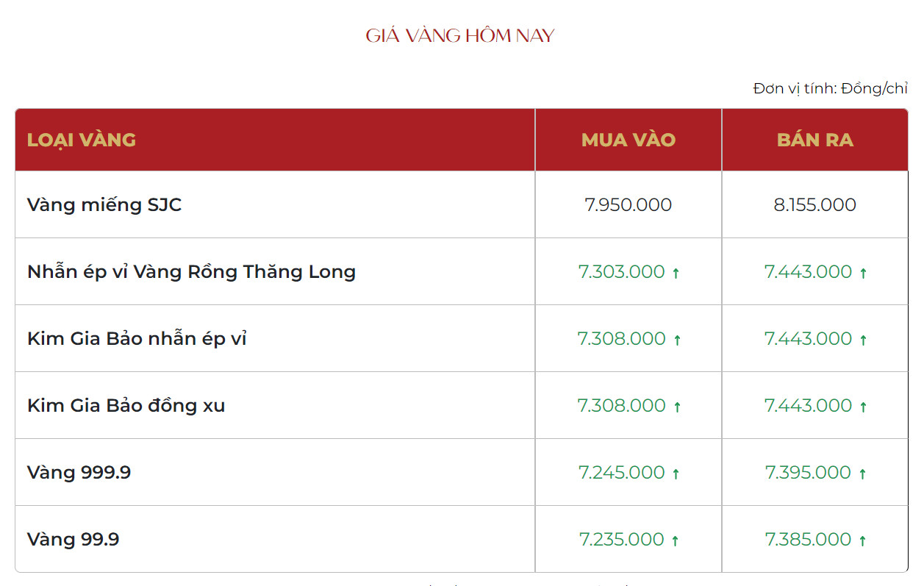Click up arrow beside 7.245.000 price
The width and height of the screenshot is (924, 586).
pyautogui.click(x=676, y=474)
